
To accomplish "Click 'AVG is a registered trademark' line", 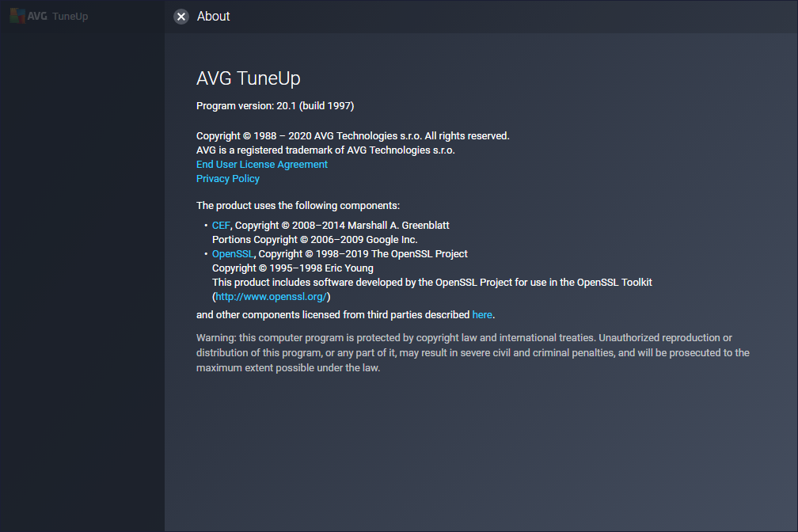I will click(x=325, y=150).
